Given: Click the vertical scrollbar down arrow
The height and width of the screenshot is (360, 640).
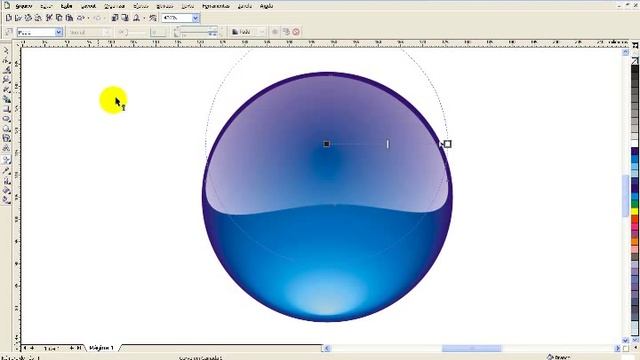Looking at the screenshot, I should click(x=625, y=340).
